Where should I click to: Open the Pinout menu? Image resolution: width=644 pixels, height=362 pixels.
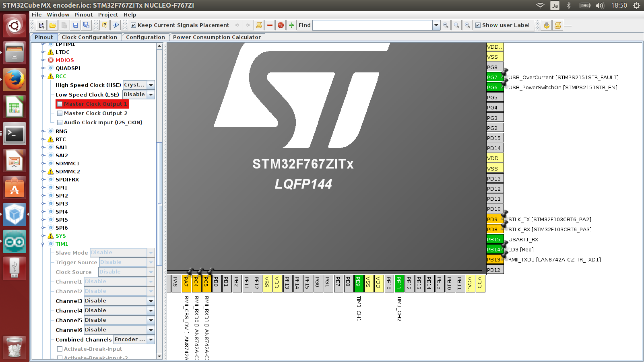coord(83,14)
